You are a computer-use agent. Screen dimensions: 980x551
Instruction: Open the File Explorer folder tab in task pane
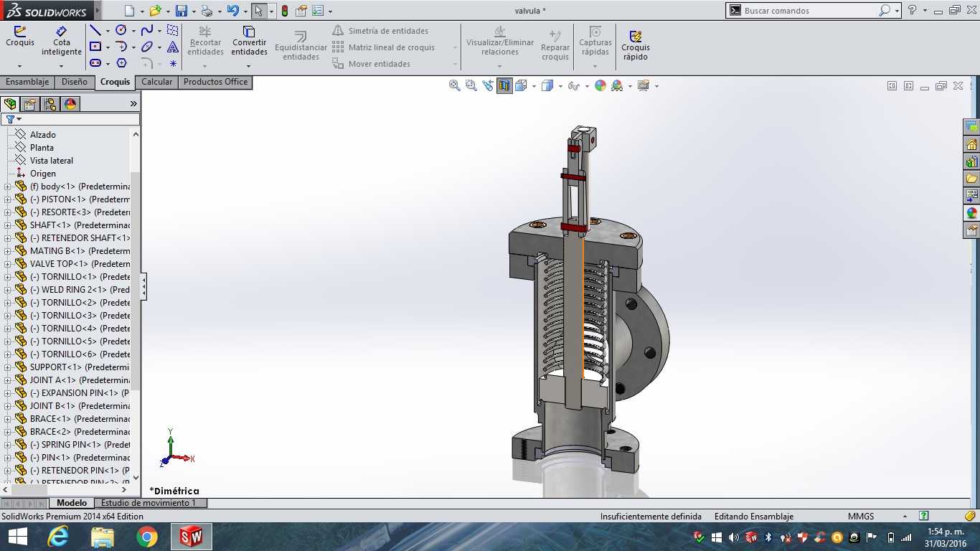click(972, 179)
